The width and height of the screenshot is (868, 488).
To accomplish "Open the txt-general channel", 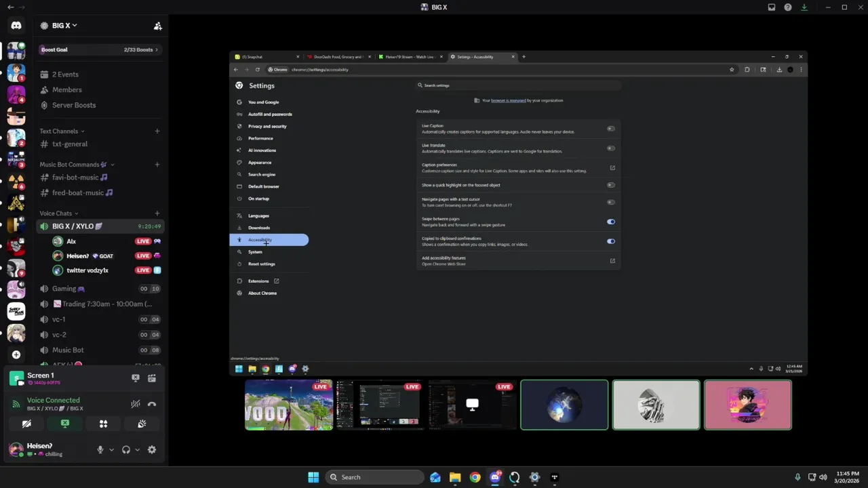I will click(99, 144).
